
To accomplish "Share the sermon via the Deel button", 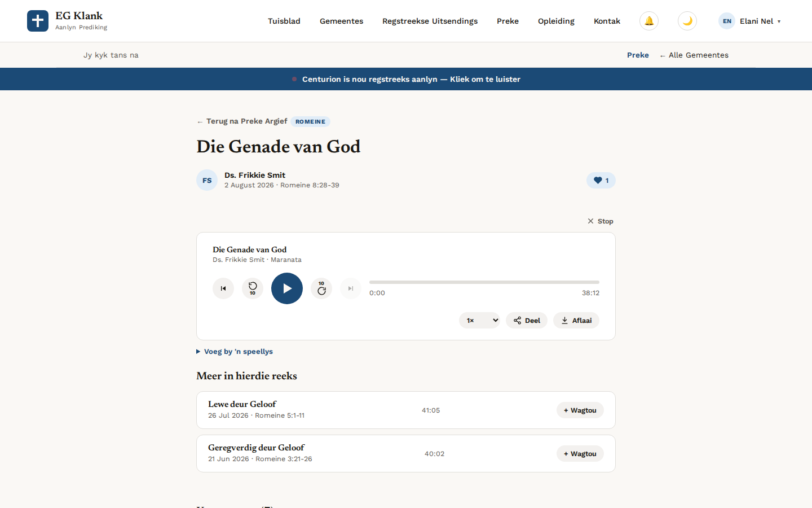I will [x=527, y=321].
